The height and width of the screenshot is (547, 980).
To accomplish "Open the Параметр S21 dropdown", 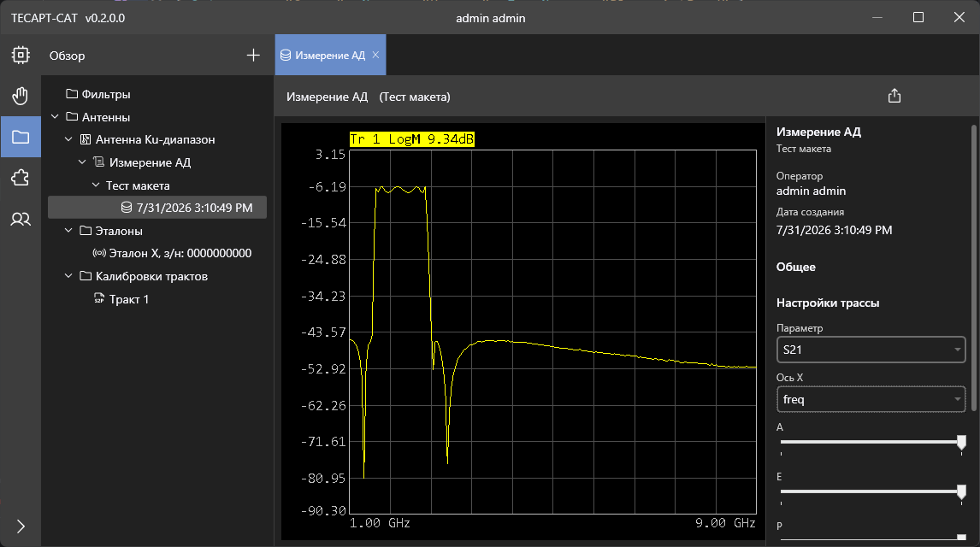I will (x=871, y=350).
